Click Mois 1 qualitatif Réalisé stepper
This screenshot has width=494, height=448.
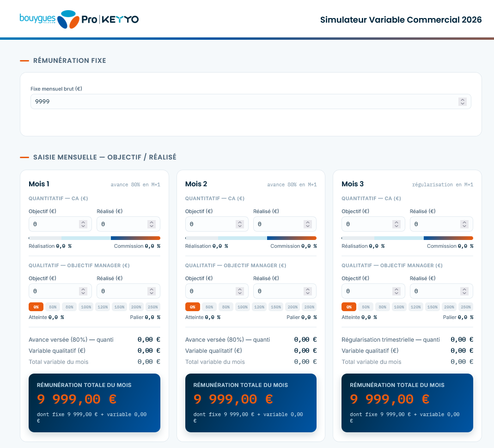coord(152,291)
